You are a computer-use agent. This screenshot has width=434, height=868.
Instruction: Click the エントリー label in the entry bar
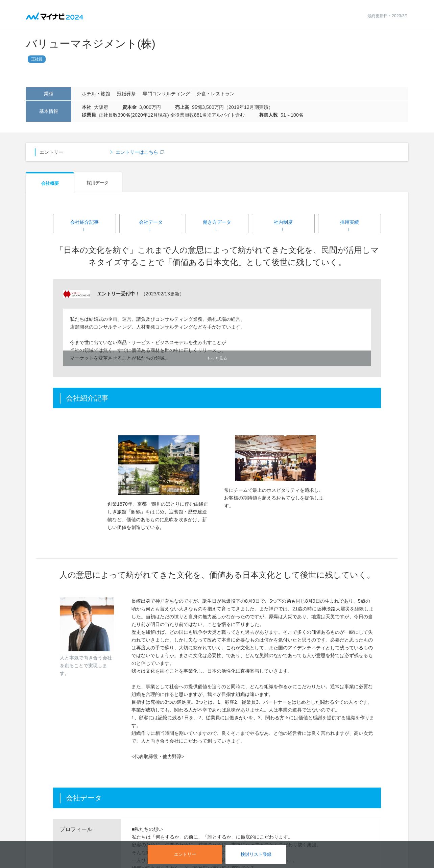coord(51,152)
